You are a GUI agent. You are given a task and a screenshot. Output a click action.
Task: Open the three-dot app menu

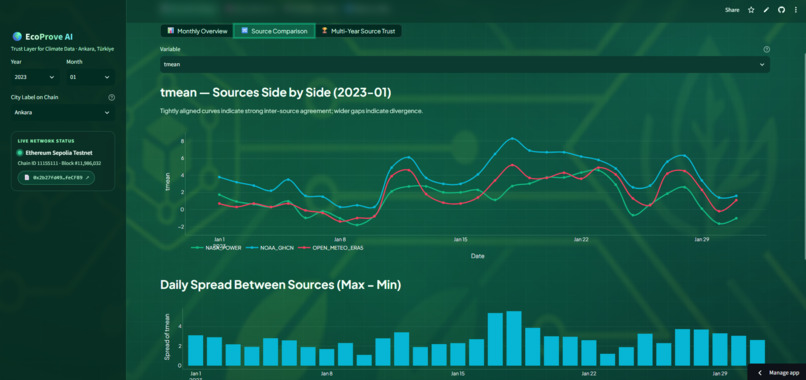click(796, 10)
